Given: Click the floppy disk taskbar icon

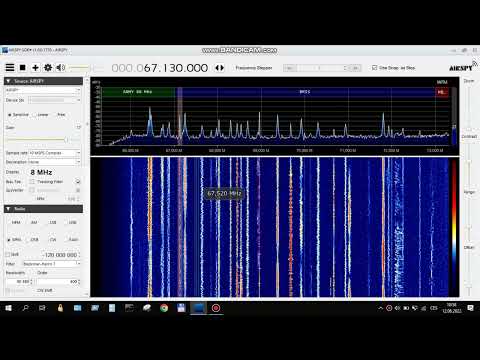Looking at the screenshot, I should 181,308.
